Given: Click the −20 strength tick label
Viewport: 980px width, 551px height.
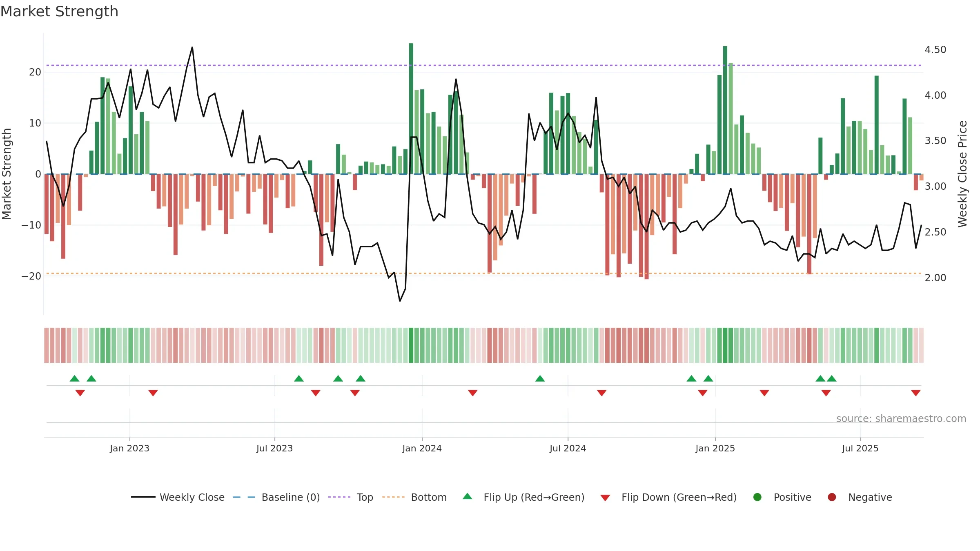Looking at the screenshot, I should click(x=31, y=276).
